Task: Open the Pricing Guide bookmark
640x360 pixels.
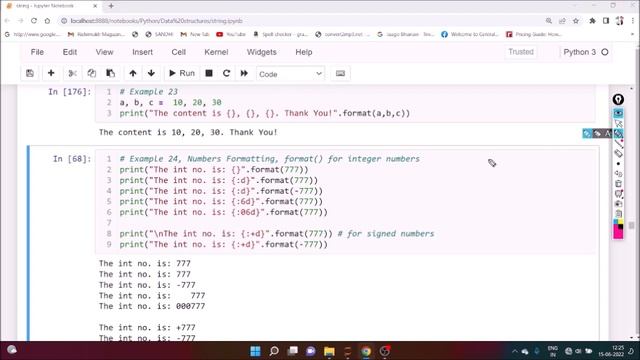Action: pos(534,34)
